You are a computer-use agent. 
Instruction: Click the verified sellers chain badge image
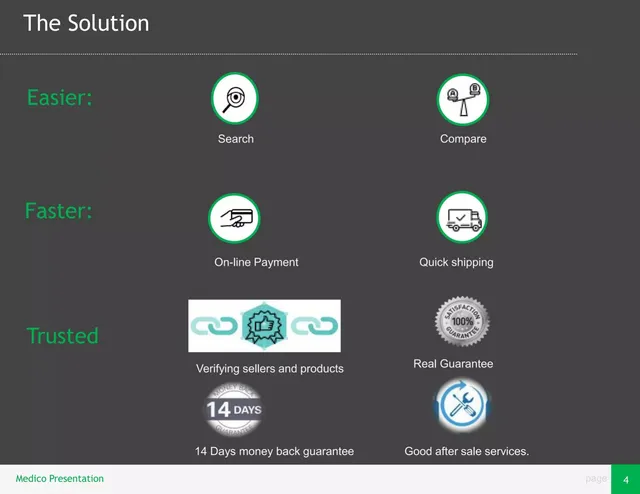[264, 326]
